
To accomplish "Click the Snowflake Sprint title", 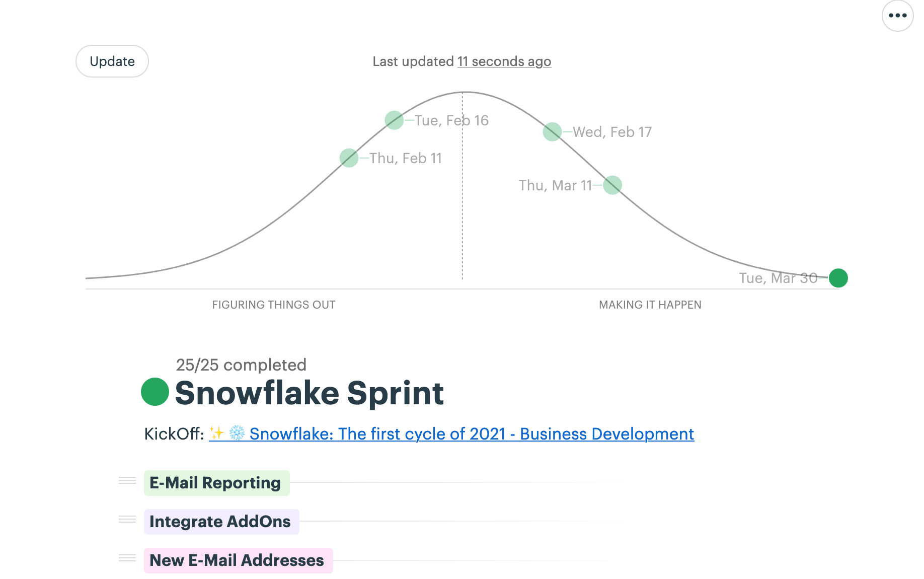I will tap(310, 393).
